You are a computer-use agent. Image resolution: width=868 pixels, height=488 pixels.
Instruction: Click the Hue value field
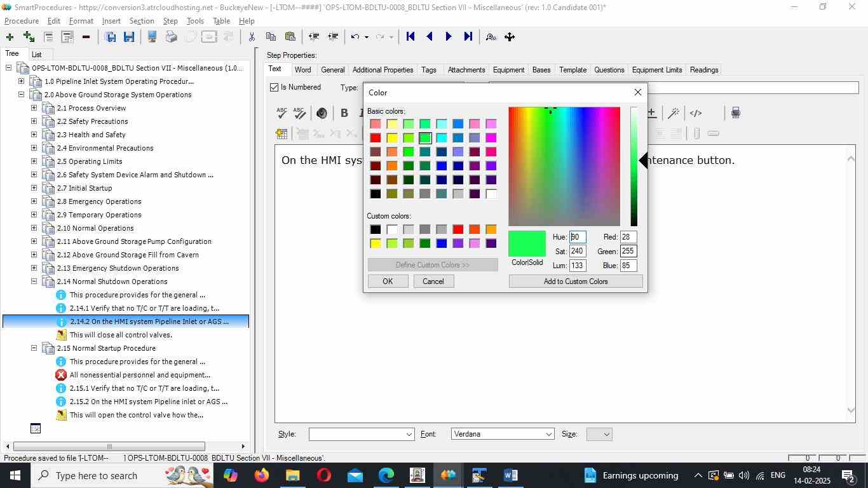click(x=578, y=237)
